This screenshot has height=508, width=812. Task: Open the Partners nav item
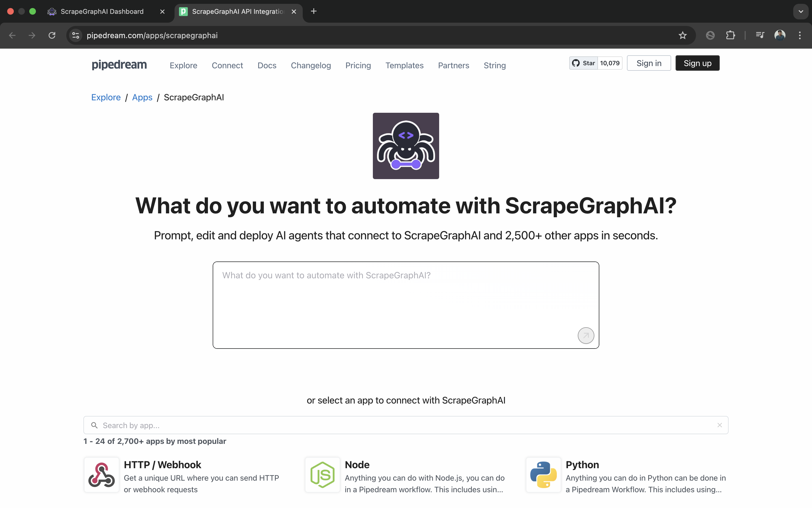click(x=454, y=65)
